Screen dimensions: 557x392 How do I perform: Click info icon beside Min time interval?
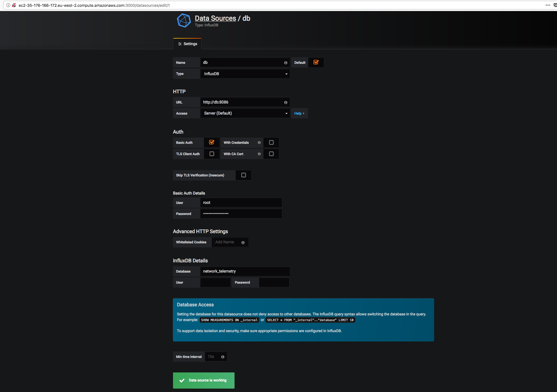tap(223, 357)
